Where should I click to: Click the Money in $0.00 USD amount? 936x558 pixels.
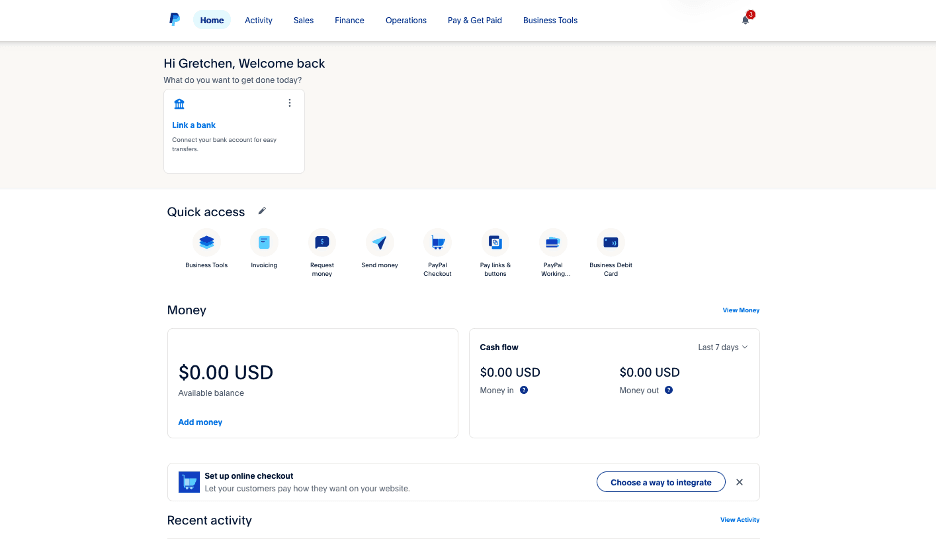tap(510, 372)
